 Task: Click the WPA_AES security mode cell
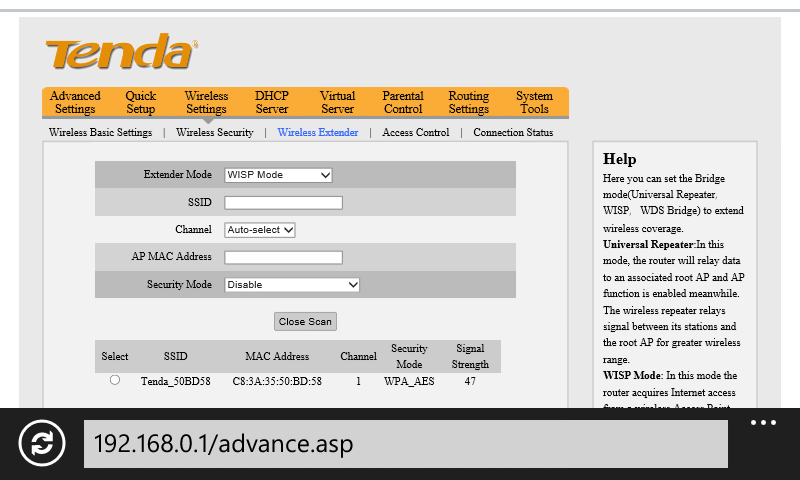tap(409, 382)
